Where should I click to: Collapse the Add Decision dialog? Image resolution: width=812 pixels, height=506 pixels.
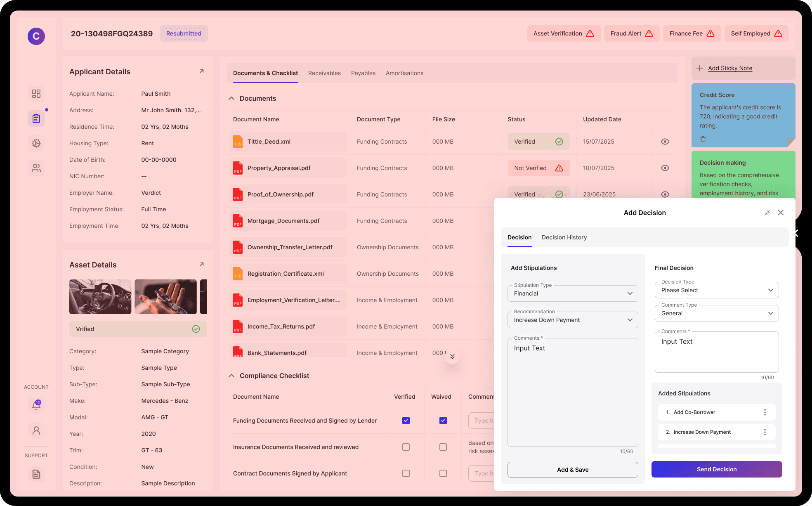767,213
